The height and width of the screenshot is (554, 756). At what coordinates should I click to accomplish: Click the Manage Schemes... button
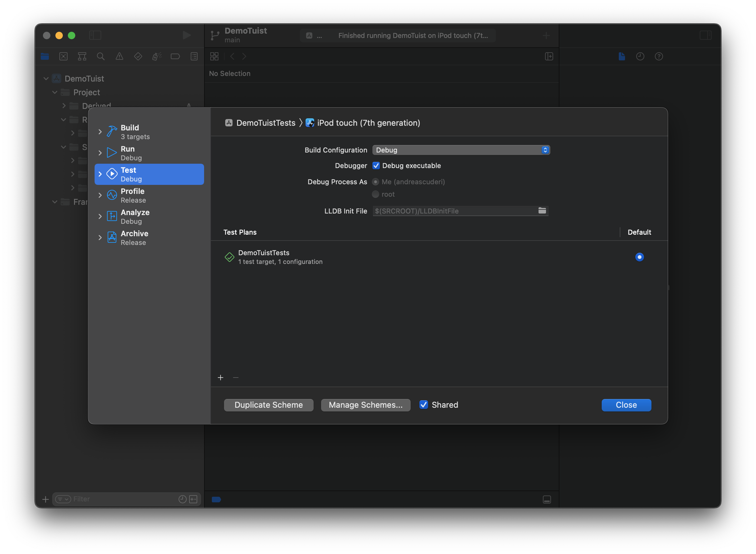point(366,405)
